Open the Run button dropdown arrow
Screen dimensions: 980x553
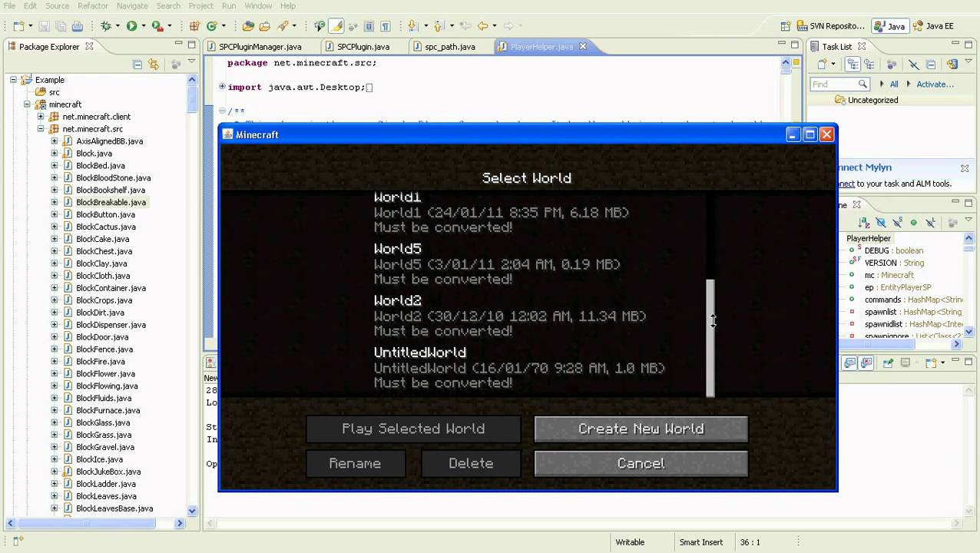click(143, 26)
